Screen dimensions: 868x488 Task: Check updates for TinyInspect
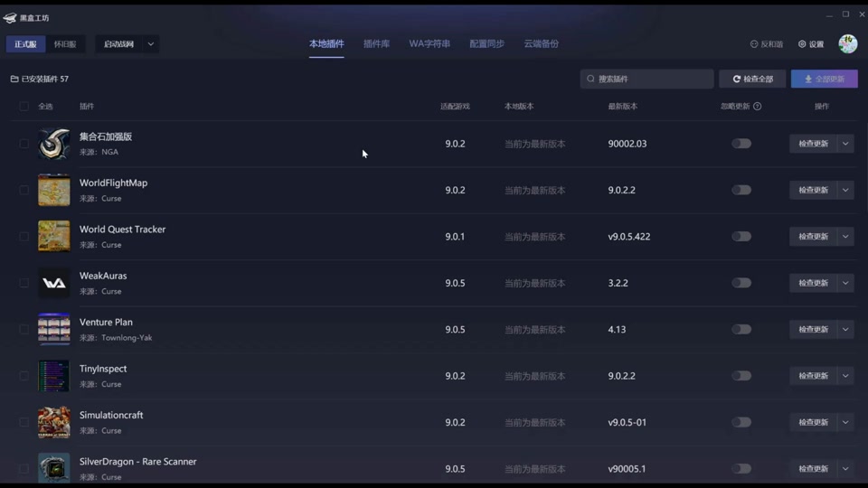click(x=813, y=376)
